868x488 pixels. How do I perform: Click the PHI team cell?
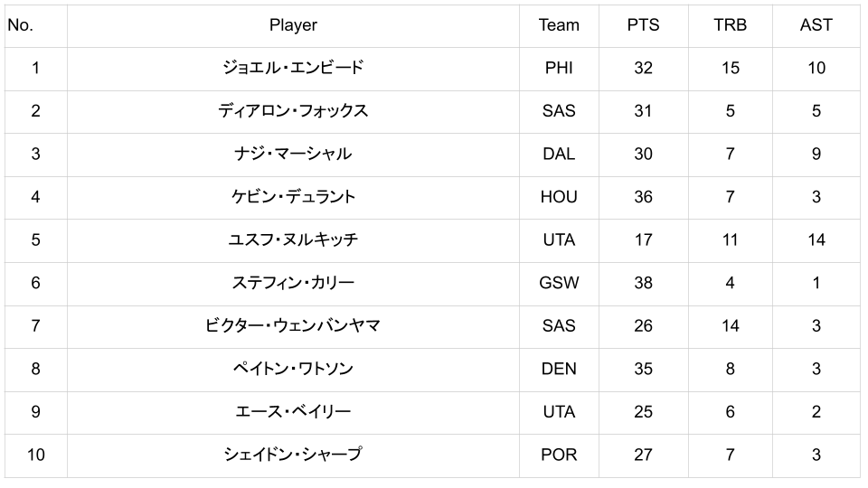pyautogui.click(x=559, y=68)
